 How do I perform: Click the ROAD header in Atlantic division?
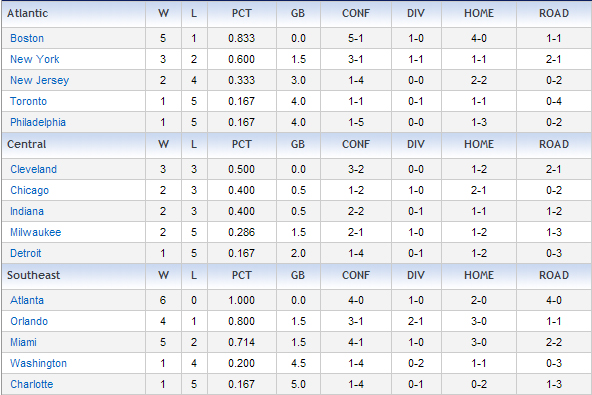(554, 13)
